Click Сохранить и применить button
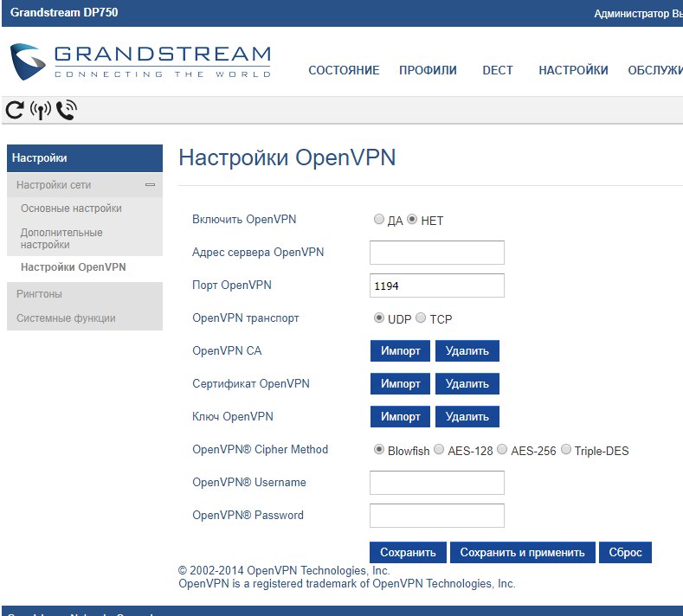This screenshot has height=616, width=683. coord(522,553)
